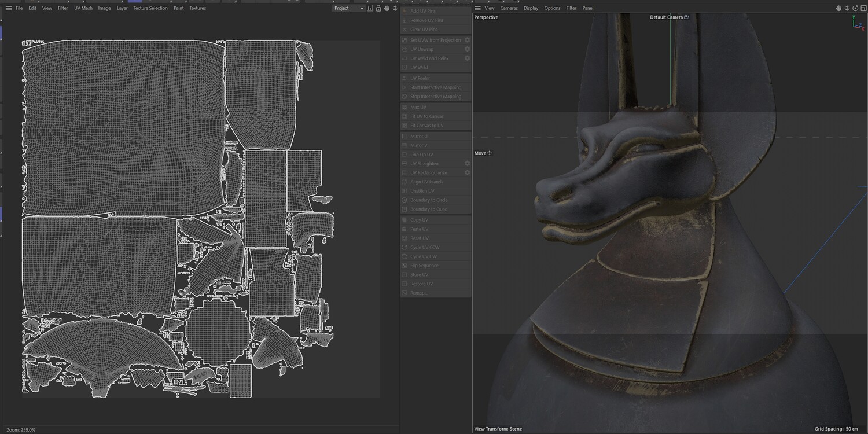This screenshot has width=868, height=434.
Task: Open the 3D viewport hamburger menu
Action: coord(477,8)
